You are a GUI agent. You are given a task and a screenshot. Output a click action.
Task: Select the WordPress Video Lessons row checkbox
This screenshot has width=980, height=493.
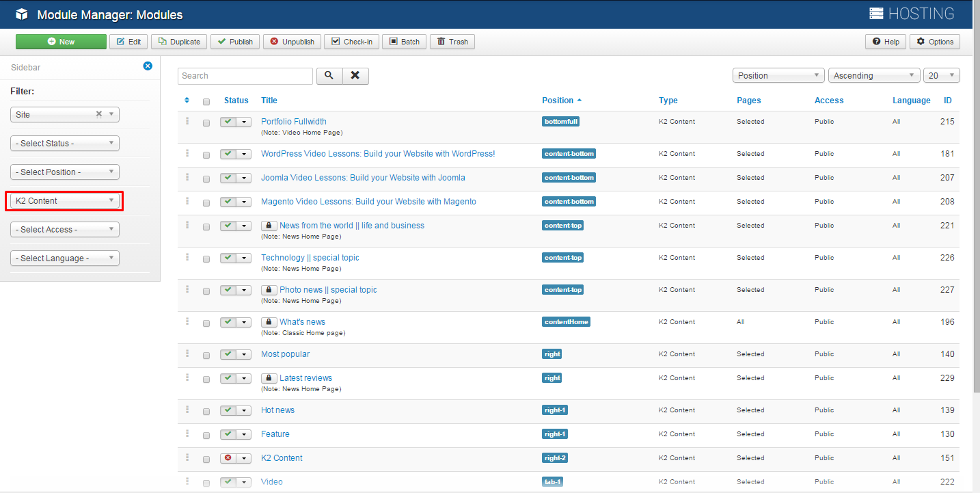(206, 155)
